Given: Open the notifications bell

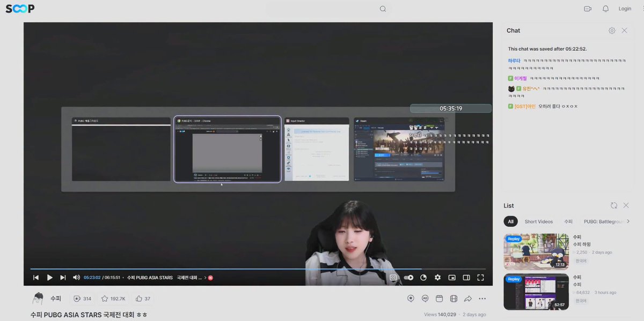Looking at the screenshot, I should [x=605, y=9].
